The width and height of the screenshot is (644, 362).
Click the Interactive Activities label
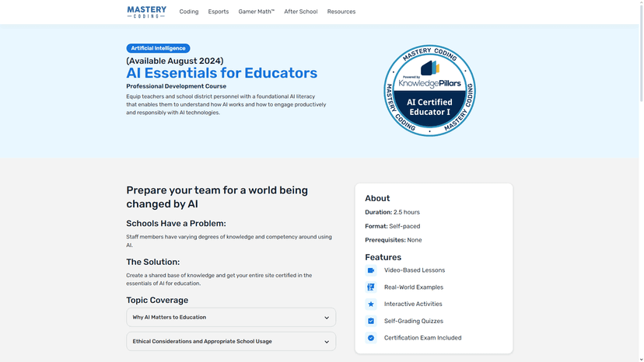coord(413,305)
